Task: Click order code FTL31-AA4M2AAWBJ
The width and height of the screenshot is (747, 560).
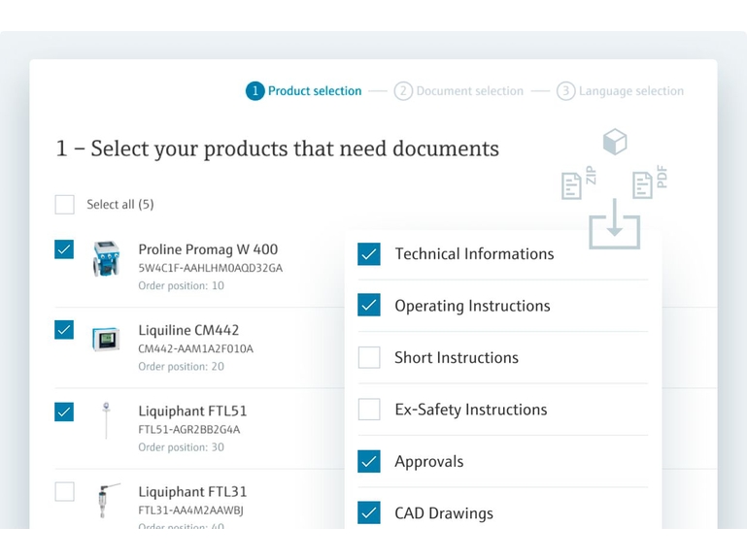Action: click(x=190, y=511)
